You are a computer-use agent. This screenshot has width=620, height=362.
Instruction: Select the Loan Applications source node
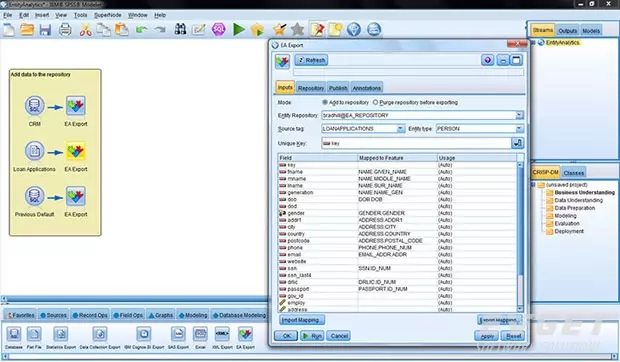[35, 151]
